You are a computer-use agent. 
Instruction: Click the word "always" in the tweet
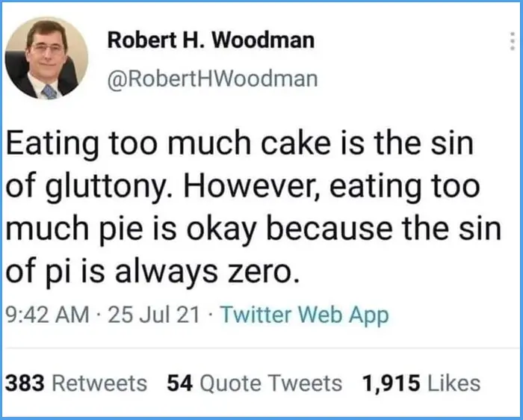(159, 273)
